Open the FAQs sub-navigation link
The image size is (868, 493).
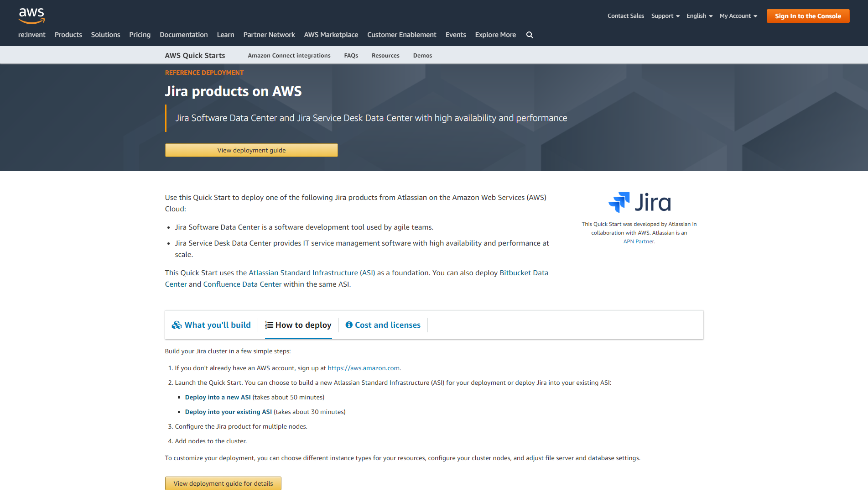tap(351, 56)
